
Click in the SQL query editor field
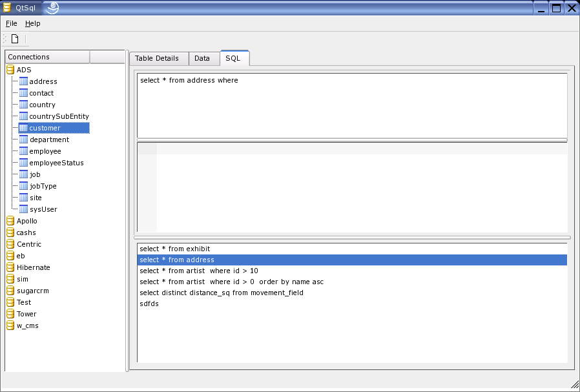352,106
